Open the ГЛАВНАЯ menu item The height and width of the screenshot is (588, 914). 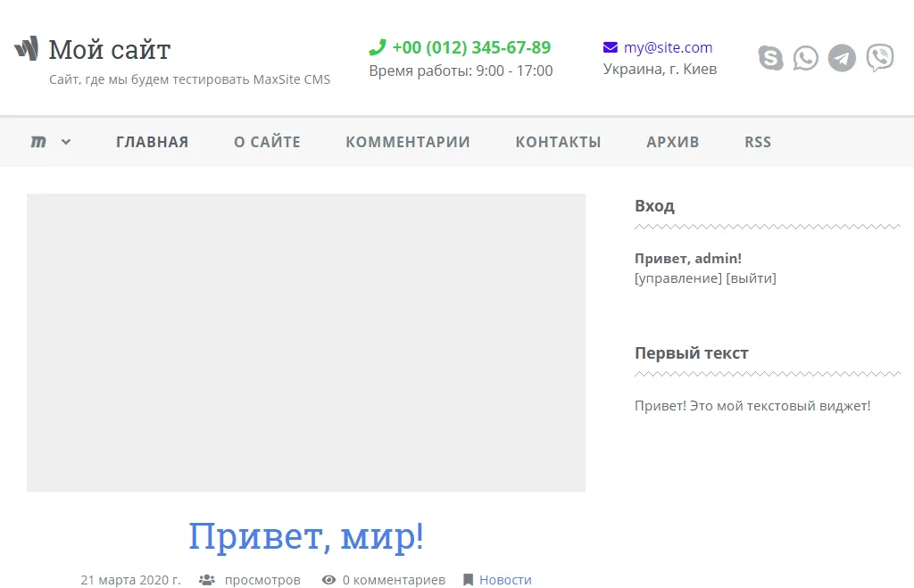(x=152, y=141)
